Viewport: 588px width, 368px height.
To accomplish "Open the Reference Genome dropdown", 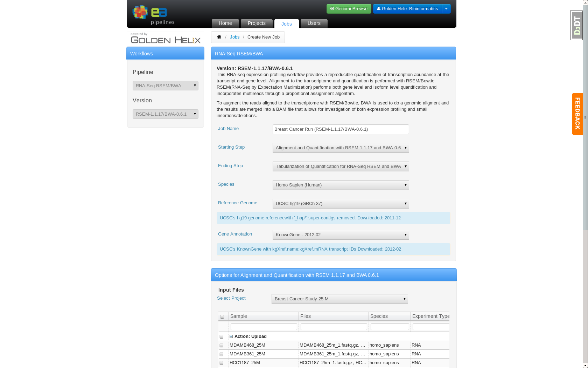I will click(x=341, y=204).
